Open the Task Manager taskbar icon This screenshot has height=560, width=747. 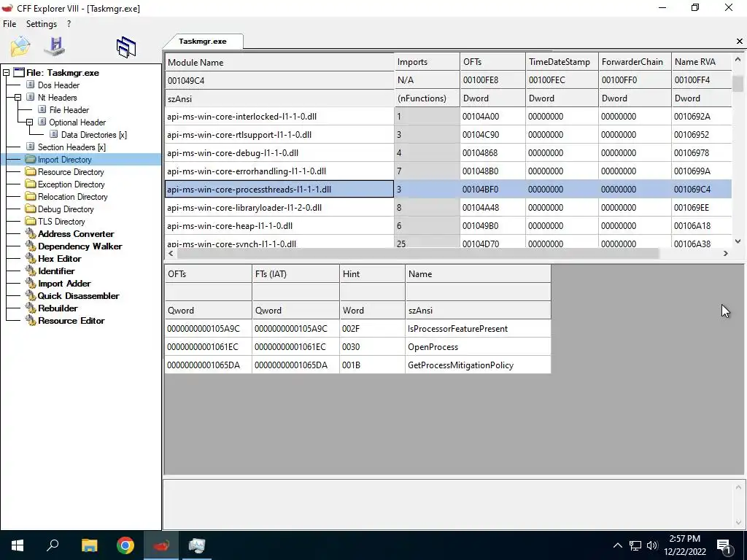(x=197, y=545)
